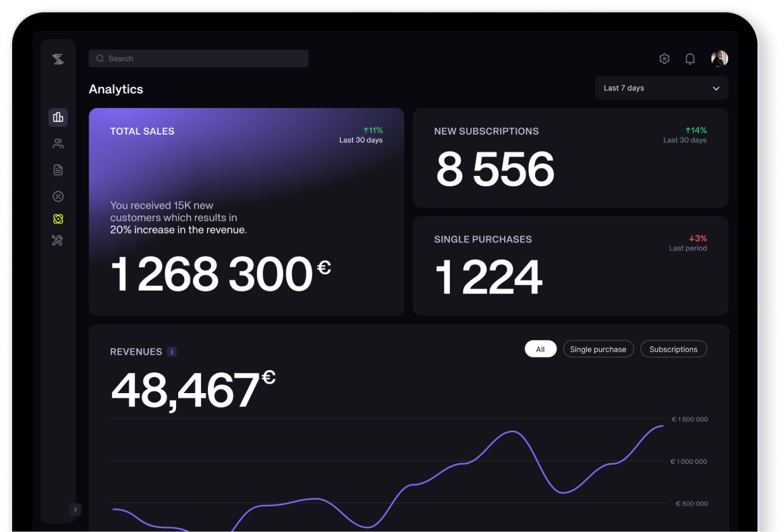Open the percent Discounts icon in the sidebar
Viewport: 784px width, 532px height.
pyautogui.click(x=58, y=196)
